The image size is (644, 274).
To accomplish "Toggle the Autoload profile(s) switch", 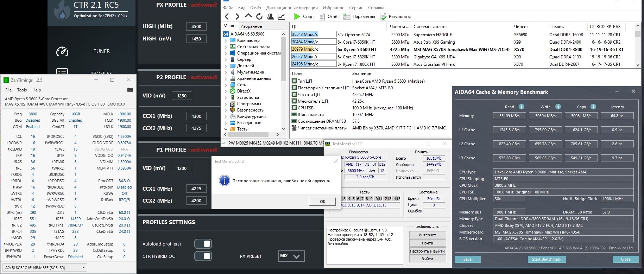I will point(203,244).
